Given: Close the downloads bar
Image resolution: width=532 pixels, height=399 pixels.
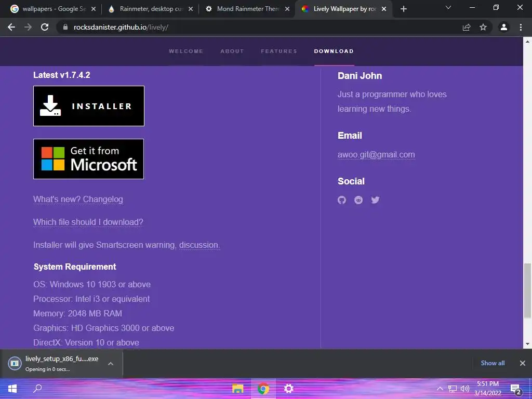Looking at the screenshot, I should coord(523,363).
